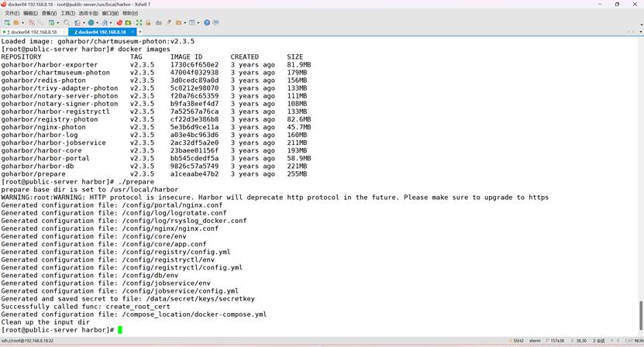The height and width of the screenshot is (347, 644).
Task: Click the 157x38 size status entry
Action: click(556, 341)
